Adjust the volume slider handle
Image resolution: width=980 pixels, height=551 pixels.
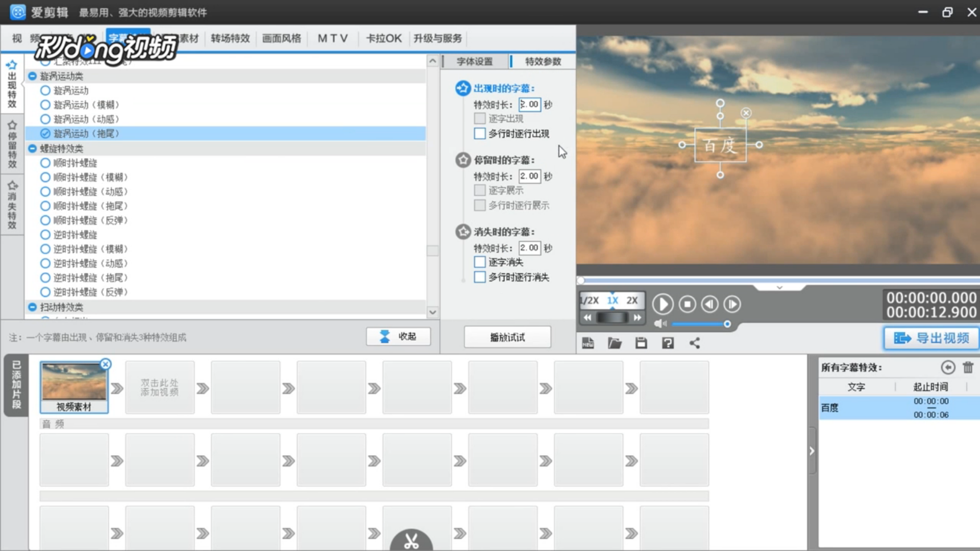click(727, 324)
